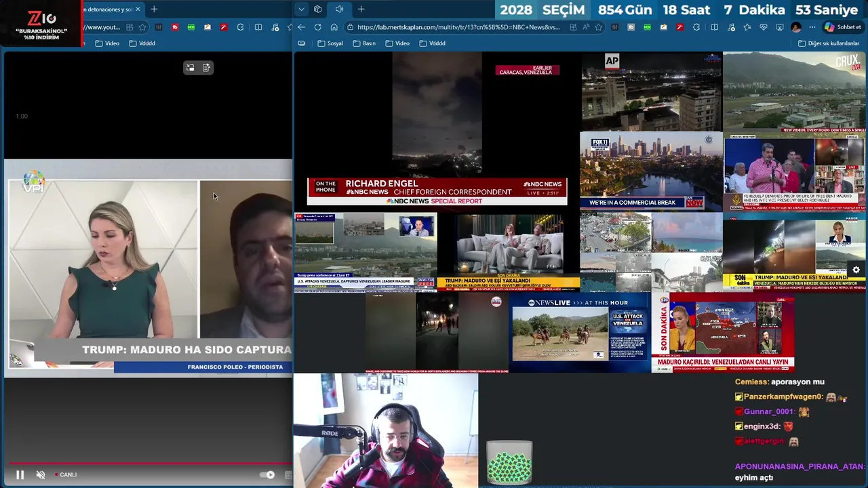
Task: Click the '854 Gün' election countdown text
Action: (x=625, y=9)
